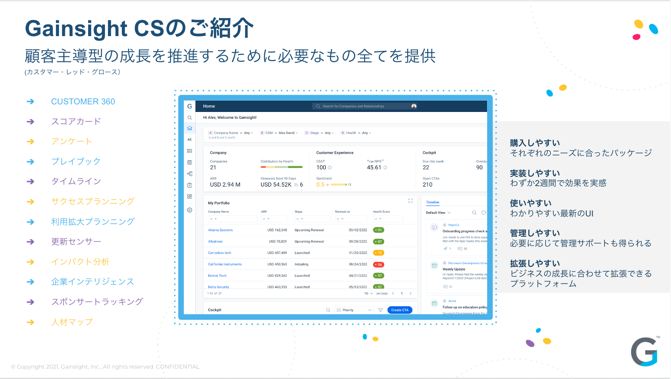
Task: Click the Sentiment score bar
Action: 338,185
